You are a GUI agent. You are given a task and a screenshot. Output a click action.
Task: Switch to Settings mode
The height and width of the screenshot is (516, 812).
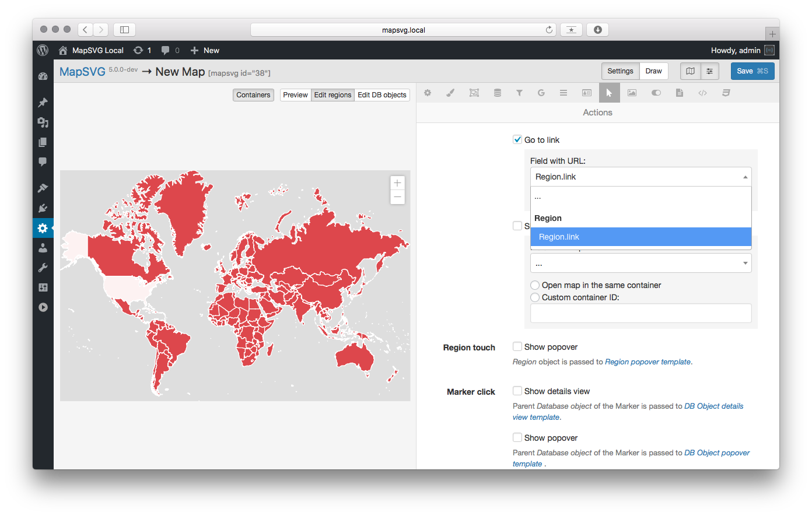[620, 71]
